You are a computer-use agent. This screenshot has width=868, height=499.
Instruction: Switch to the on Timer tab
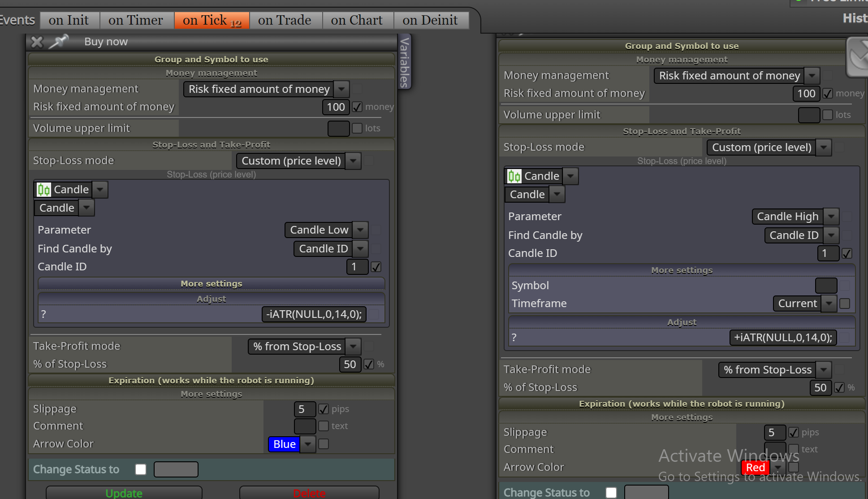pos(136,20)
